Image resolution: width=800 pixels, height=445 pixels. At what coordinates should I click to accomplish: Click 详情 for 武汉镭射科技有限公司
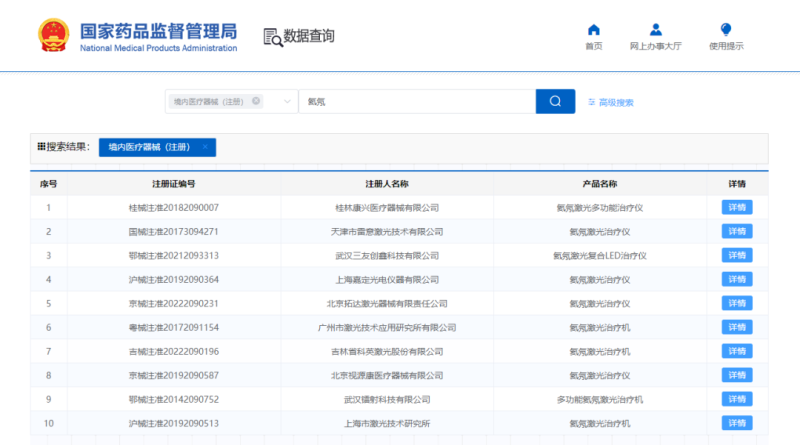(737, 400)
